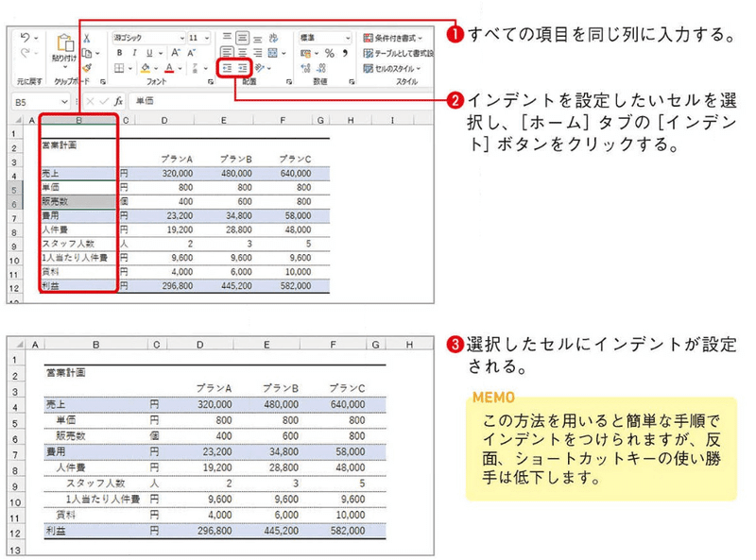Click the Decrease Decimal icon
Image resolution: width=756 pixels, height=560 pixels.
click(x=321, y=68)
